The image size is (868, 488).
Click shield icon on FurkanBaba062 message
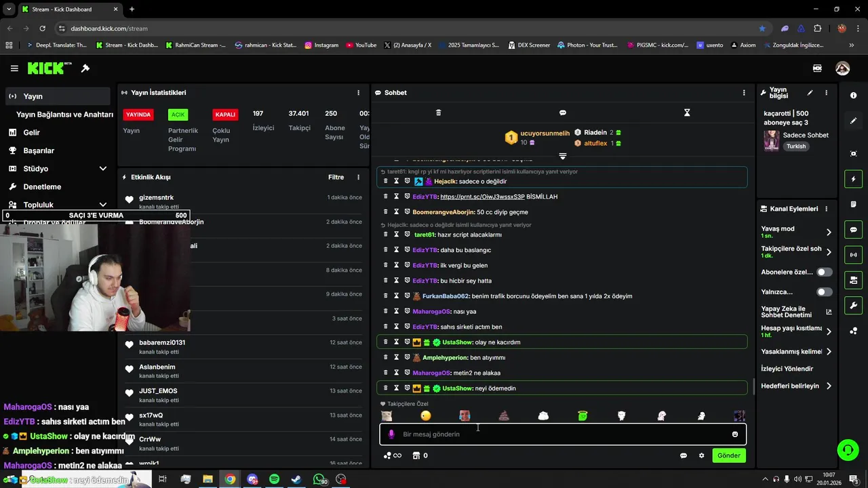(408, 296)
